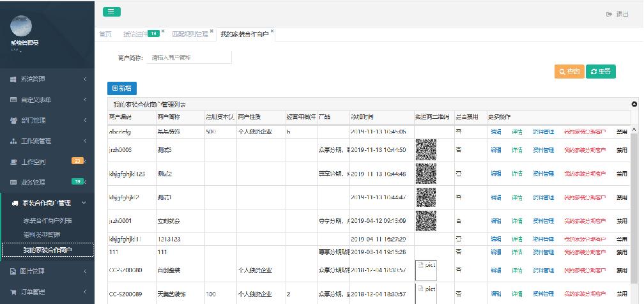The width and height of the screenshot is (644, 304).
Task: Focus the 商户简称 search input field
Action: click(x=189, y=58)
